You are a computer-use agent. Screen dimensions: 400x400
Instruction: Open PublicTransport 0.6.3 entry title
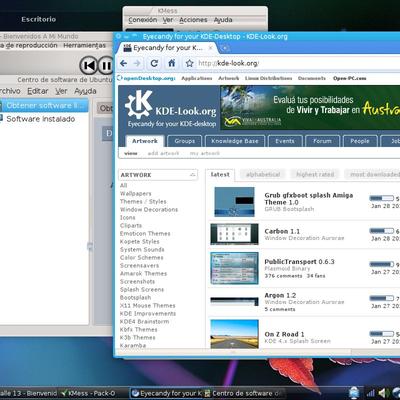[299, 262]
